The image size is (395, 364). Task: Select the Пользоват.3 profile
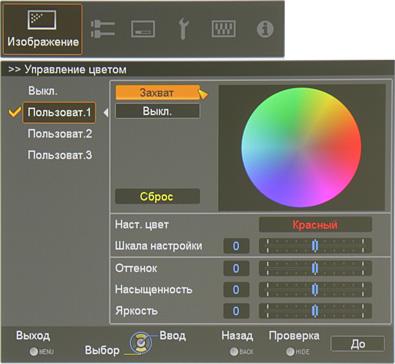[x=60, y=155]
